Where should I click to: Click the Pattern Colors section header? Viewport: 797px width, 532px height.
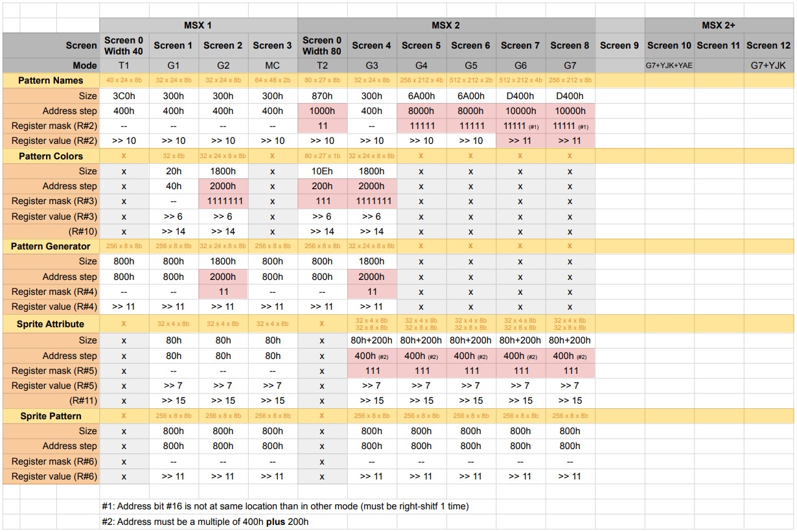coord(51,156)
